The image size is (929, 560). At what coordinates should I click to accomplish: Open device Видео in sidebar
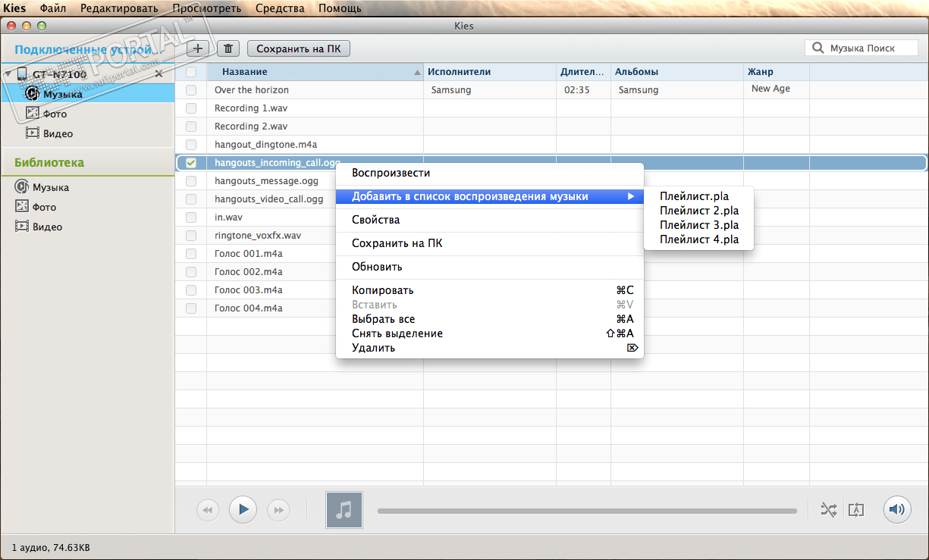click(58, 133)
